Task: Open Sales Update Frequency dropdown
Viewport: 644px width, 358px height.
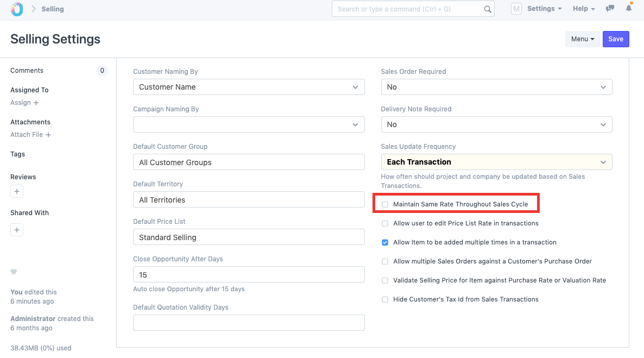Action: coord(496,162)
